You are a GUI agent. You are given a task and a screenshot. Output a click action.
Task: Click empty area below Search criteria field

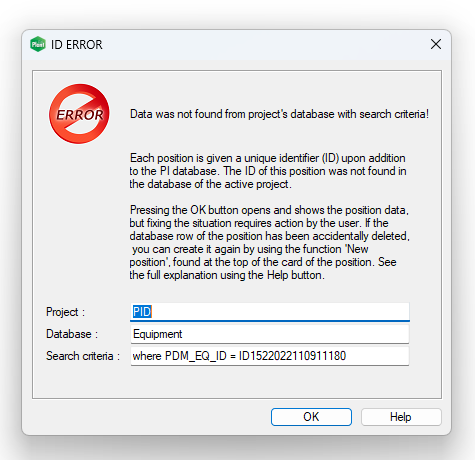237,382
